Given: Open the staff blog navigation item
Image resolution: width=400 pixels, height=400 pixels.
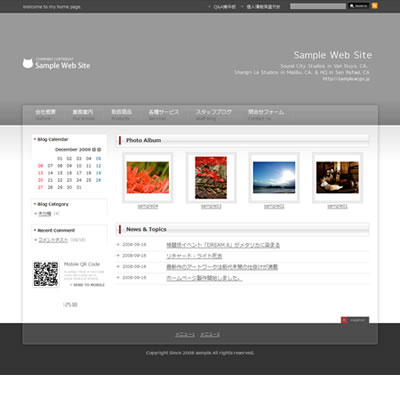Looking at the screenshot, I should (x=213, y=114).
